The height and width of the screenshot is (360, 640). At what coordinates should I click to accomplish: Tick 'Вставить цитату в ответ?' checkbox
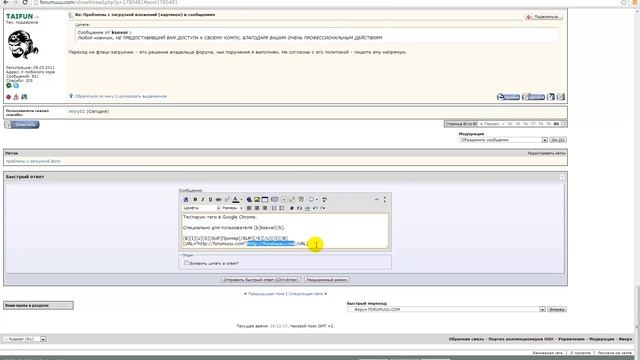click(x=187, y=263)
